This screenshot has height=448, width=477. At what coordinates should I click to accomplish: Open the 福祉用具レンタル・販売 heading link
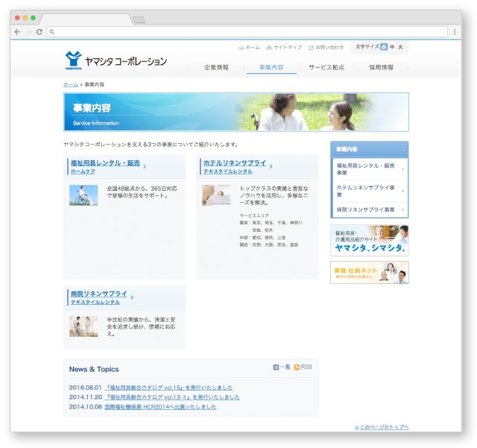(105, 163)
